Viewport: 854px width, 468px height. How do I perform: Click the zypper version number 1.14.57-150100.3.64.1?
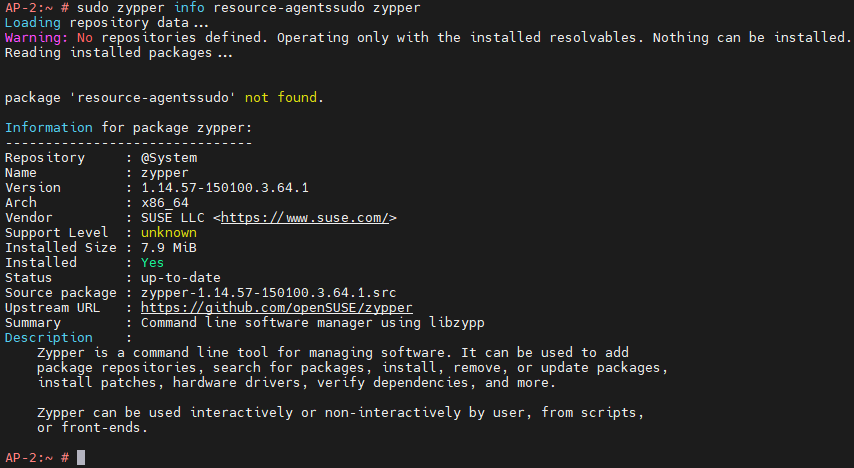click(x=225, y=188)
